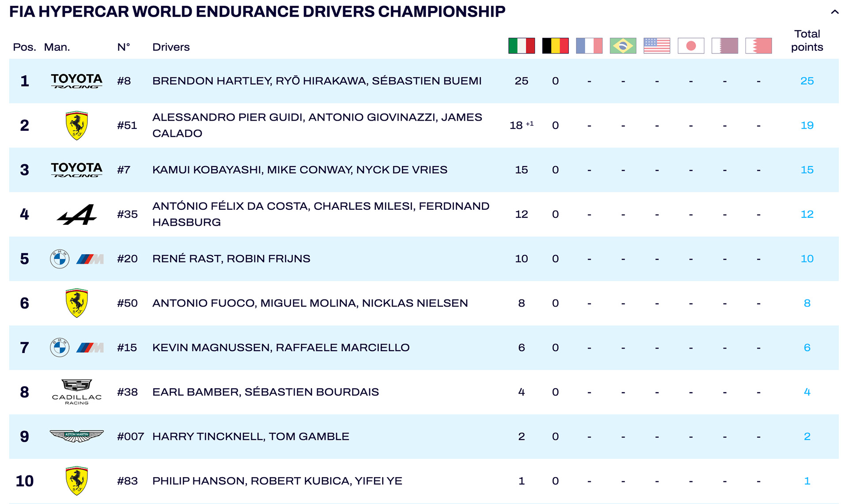Screen dimensions: 848x504
Task: Click the USA flag round column
Action: coord(657,46)
